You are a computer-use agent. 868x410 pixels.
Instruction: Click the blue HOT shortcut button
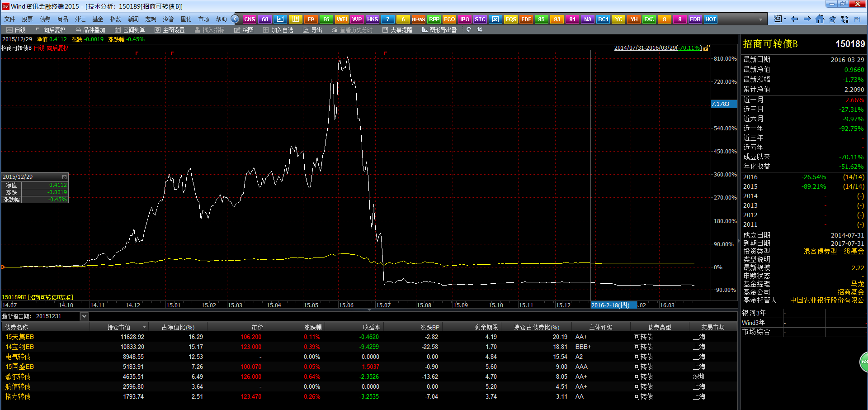711,19
